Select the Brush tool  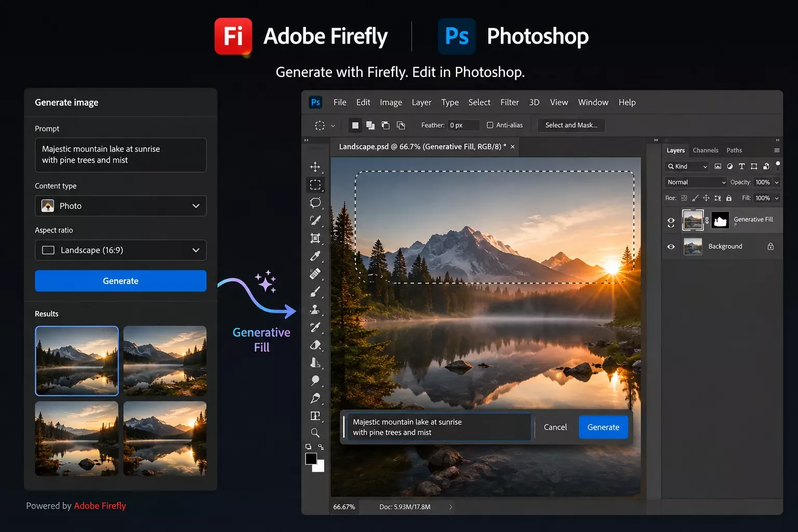[x=315, y=291]
